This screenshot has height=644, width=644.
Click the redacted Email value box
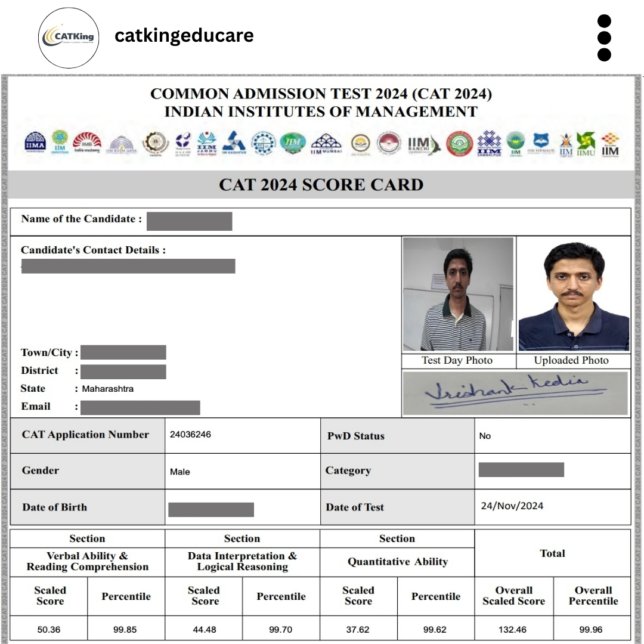pyautogui.click(x=140, y=407)
